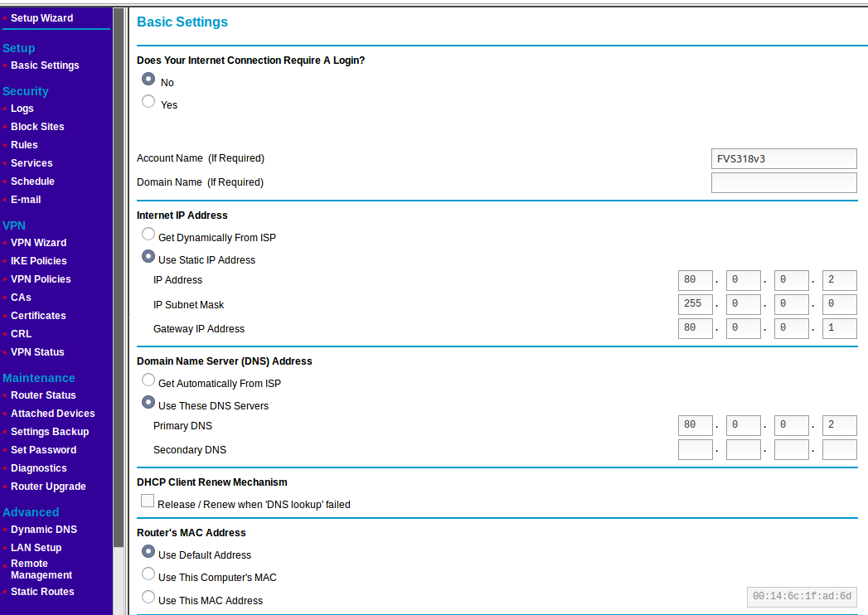The image size is (868, 615).
Task: Choose Use This MAC Address option
Action: [x=148, y=598]
